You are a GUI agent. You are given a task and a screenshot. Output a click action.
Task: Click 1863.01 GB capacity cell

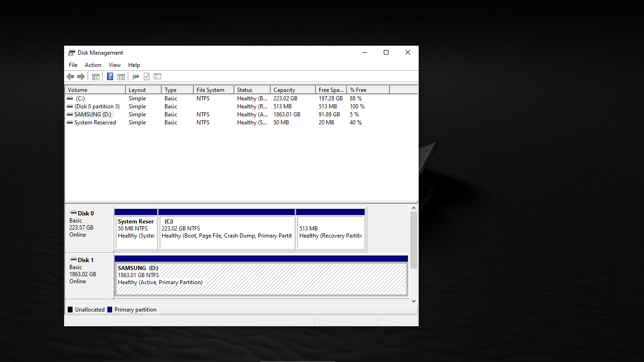(287, 115)
